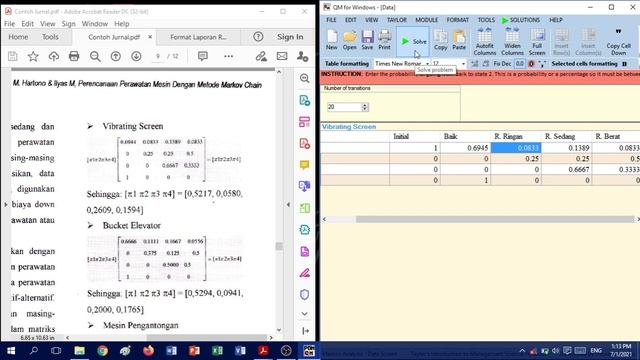Image resolution: width=640 pixels, height=360 pixels.
Task: Widen Columns in QM table
Action: [512, 42]
